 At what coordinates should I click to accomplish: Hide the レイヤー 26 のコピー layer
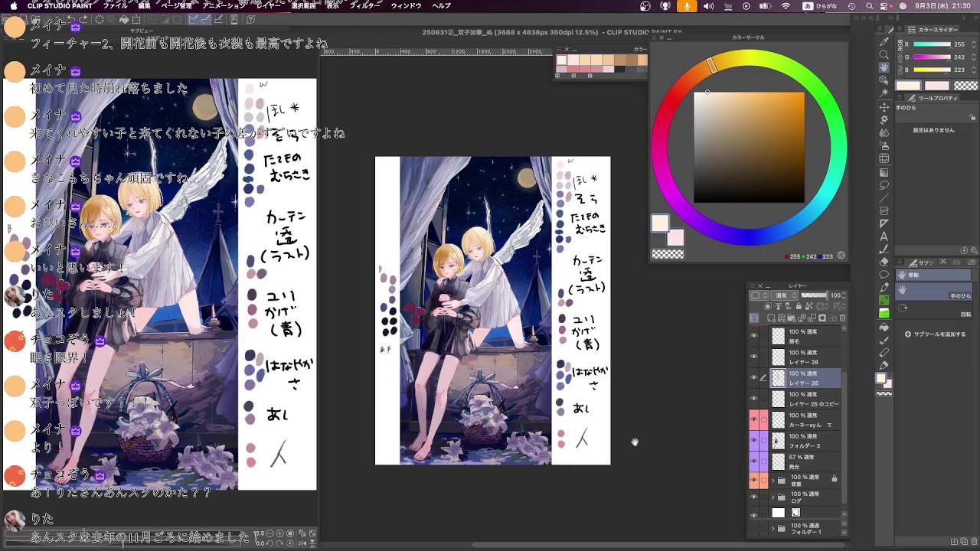click(753, 399)
